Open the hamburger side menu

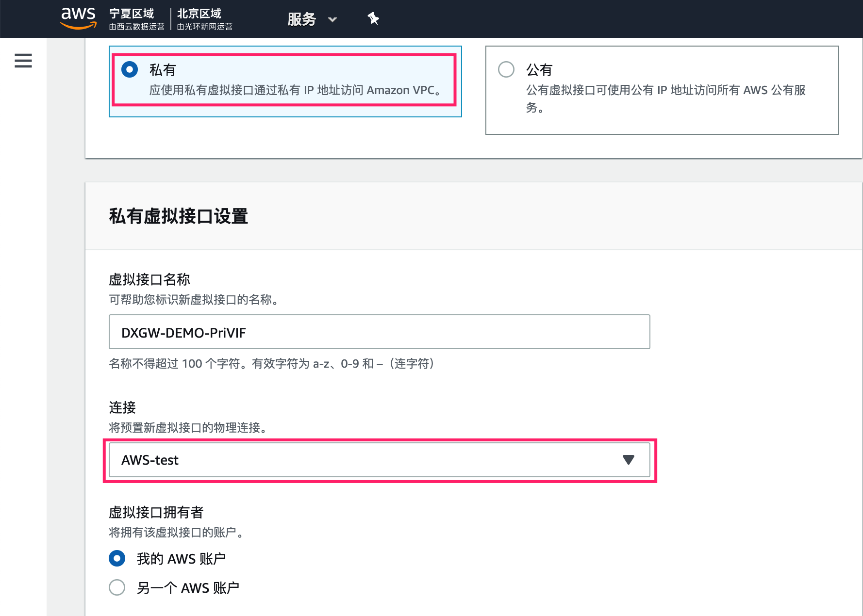pos(23,61)
